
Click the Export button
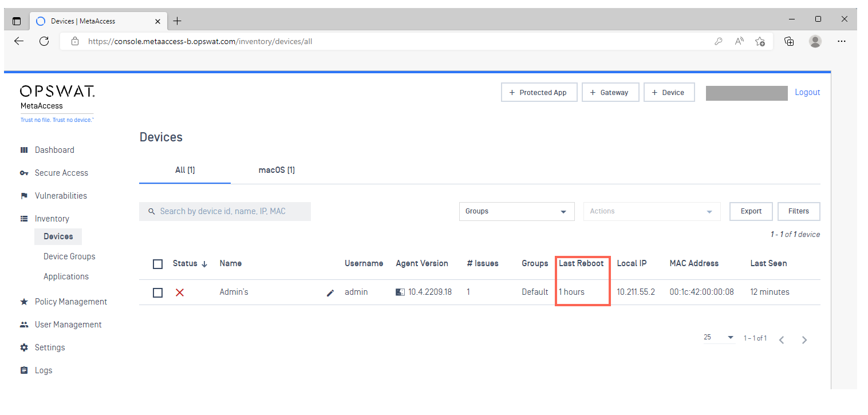(751, 211)
